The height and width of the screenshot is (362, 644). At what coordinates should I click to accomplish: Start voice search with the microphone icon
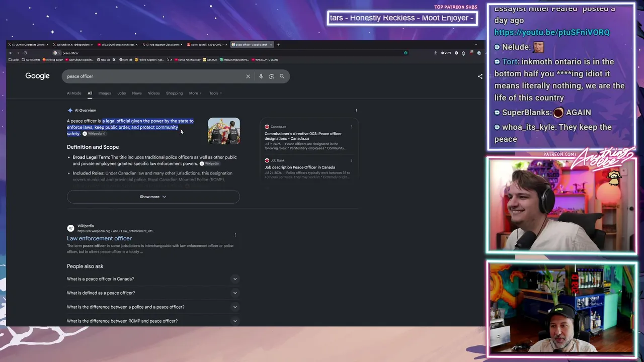click(261, 76)
